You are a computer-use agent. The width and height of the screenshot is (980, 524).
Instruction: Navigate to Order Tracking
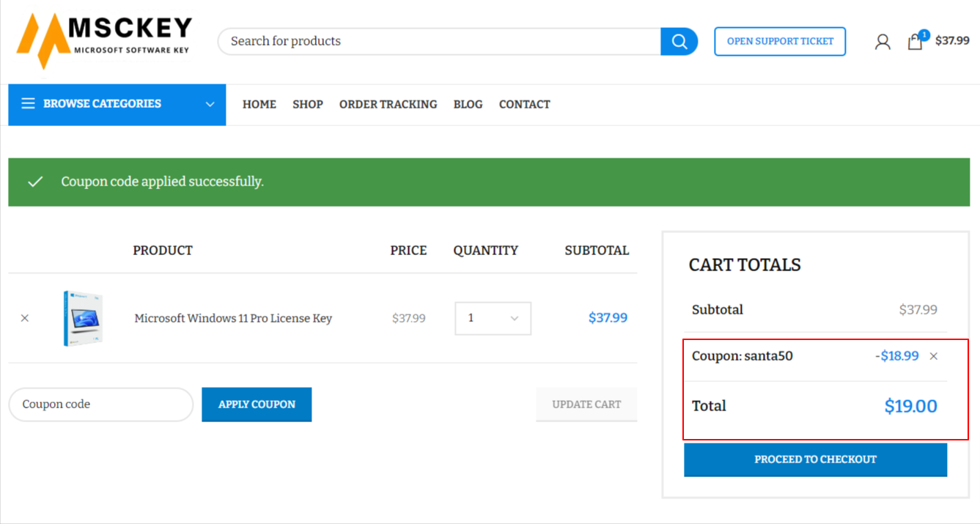388,104
